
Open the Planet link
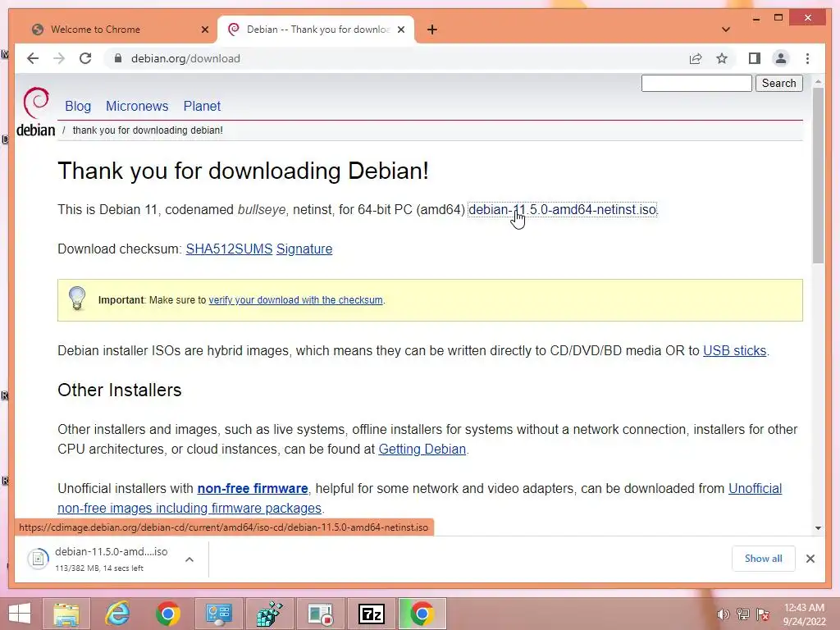(202, 106)
